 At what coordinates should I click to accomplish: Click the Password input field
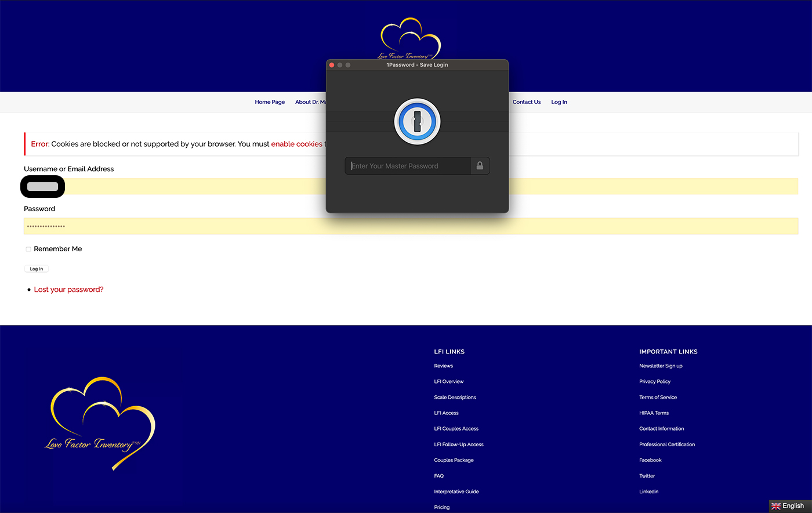pos(411,226)
